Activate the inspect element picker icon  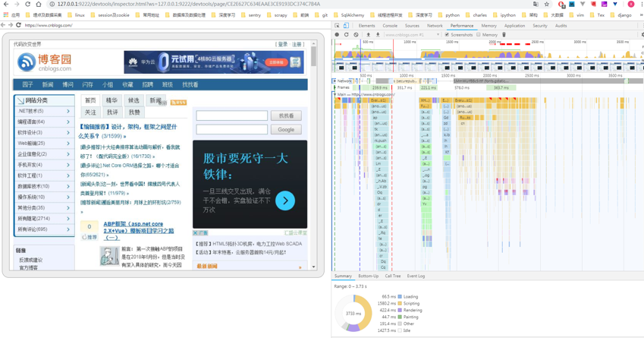click(338, 26)
